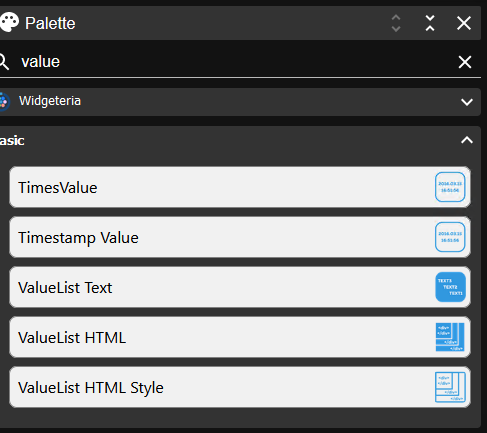Click the 'Palette' title text

(50, 23)
